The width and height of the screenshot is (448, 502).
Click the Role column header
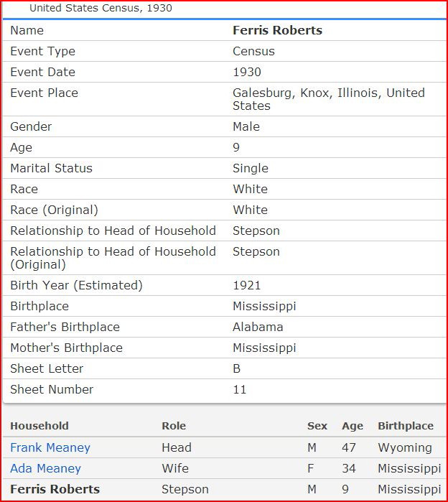[x=174, y=426]
